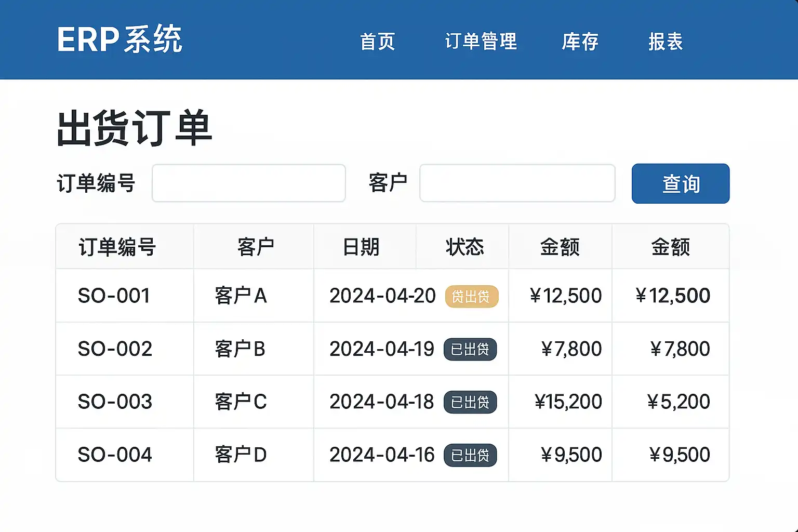The width and height of the screenshot is (798, 532).
Task: Sort table by 日期 column header
Action: click(361, 247)
